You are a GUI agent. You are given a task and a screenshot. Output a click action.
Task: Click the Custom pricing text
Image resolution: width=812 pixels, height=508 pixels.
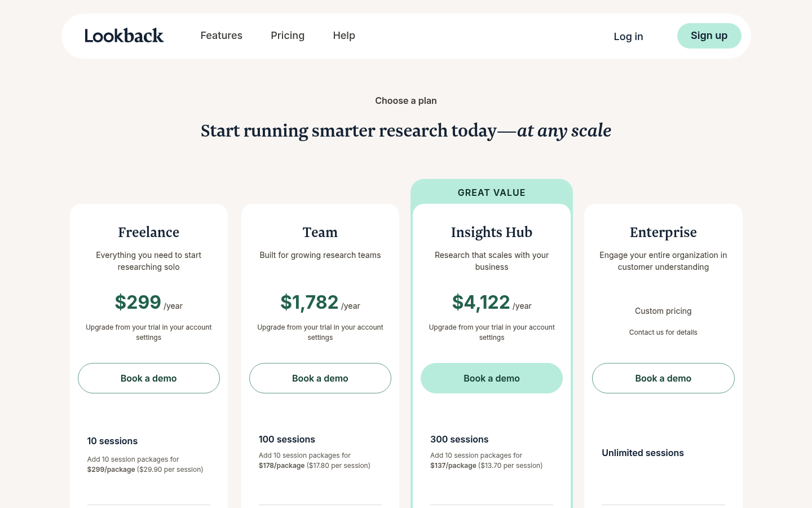coord(663,311)
